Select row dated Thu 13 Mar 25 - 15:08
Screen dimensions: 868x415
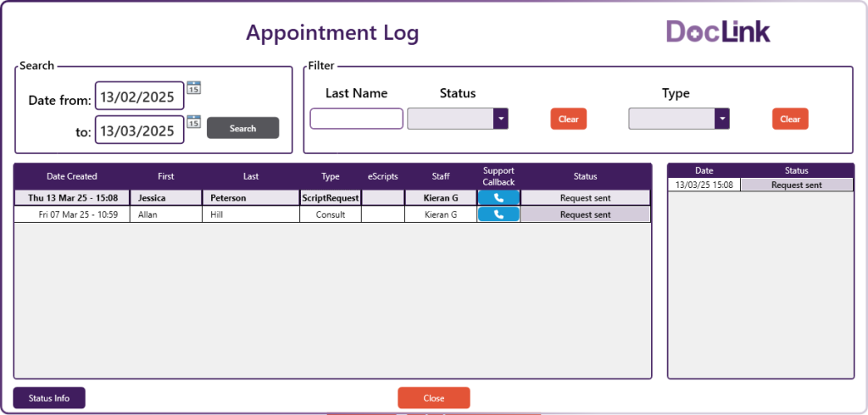(x=332, y=197)
